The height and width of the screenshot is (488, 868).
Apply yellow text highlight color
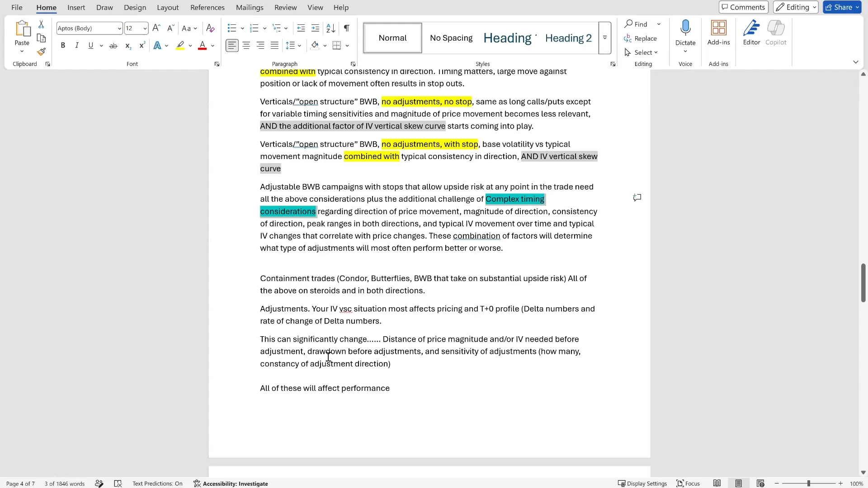(180, 46)
